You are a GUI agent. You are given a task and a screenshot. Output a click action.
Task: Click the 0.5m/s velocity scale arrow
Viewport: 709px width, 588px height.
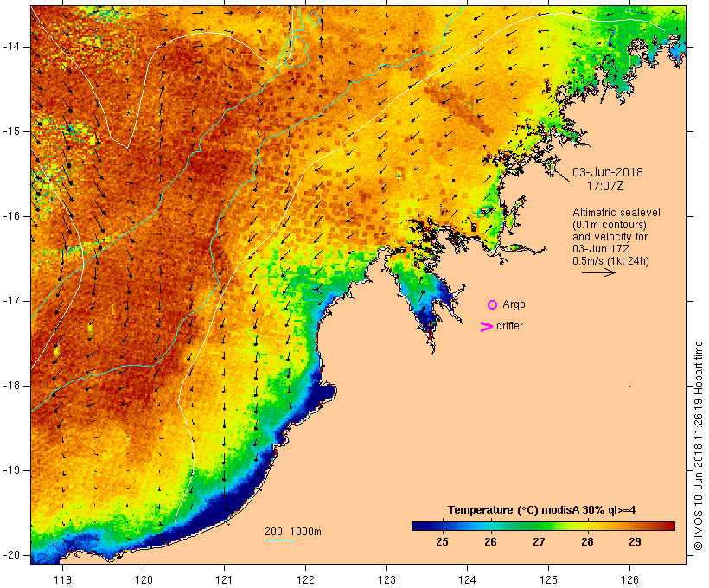pyautogui.click(x=598, y=272)
